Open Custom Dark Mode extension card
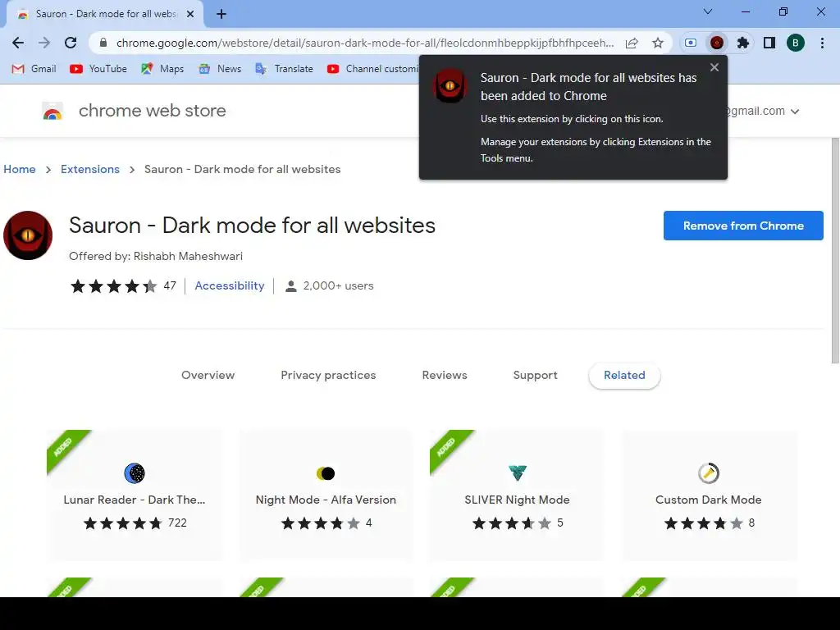 pyautogui.click(x=709, y=495)
